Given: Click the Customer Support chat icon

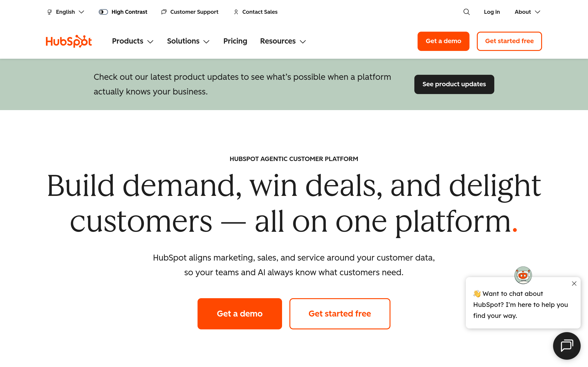Looking at the screenshot, I should (164, 12).
